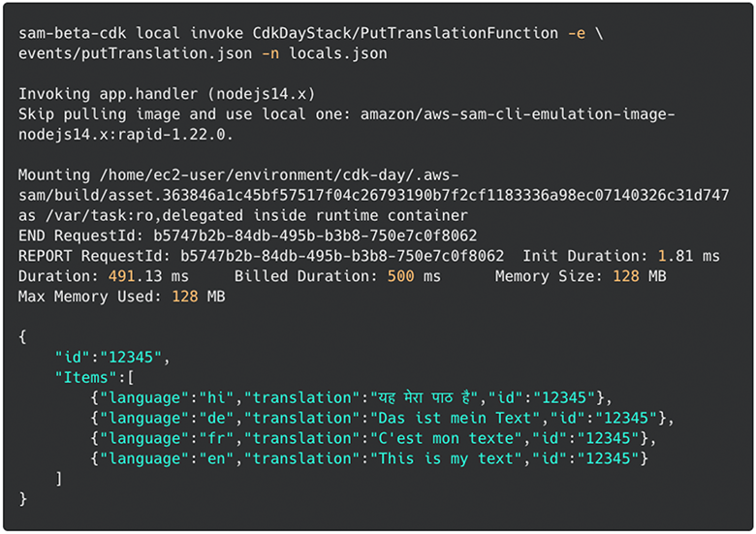Click the closing ']' bracket of Items
The image size is (756, 534).
pyautogui.click(x=59, y=479)
